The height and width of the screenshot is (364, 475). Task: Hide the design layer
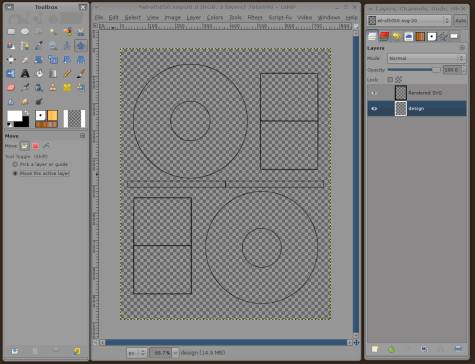(374, 109)
